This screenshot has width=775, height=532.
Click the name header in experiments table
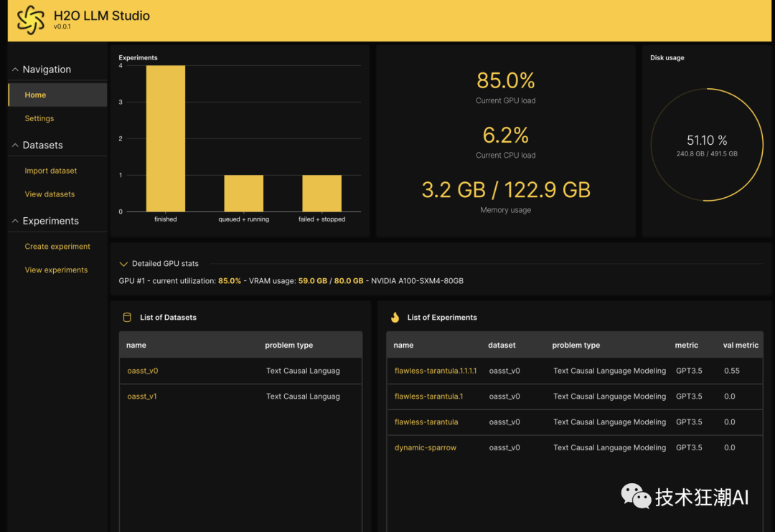coord(403,345)
